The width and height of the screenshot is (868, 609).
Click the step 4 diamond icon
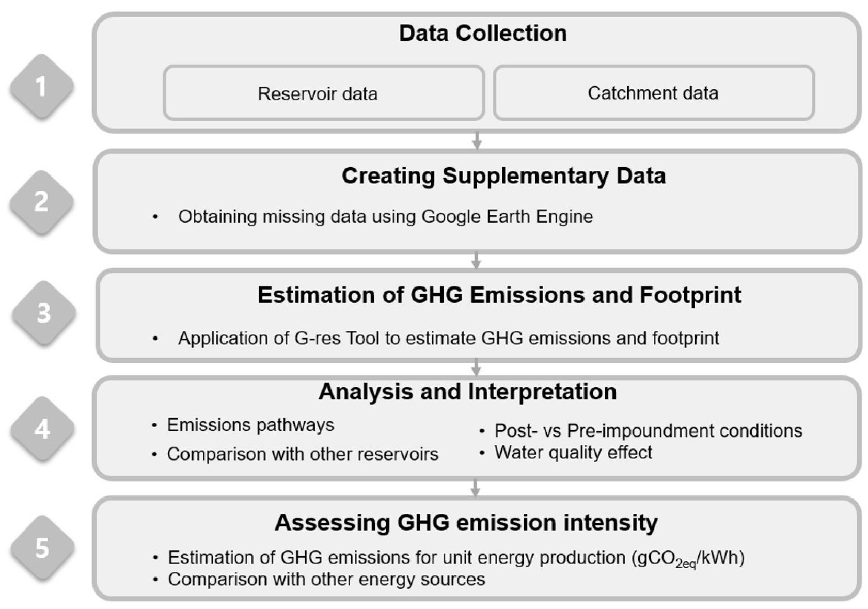click(x=42, y=428)
